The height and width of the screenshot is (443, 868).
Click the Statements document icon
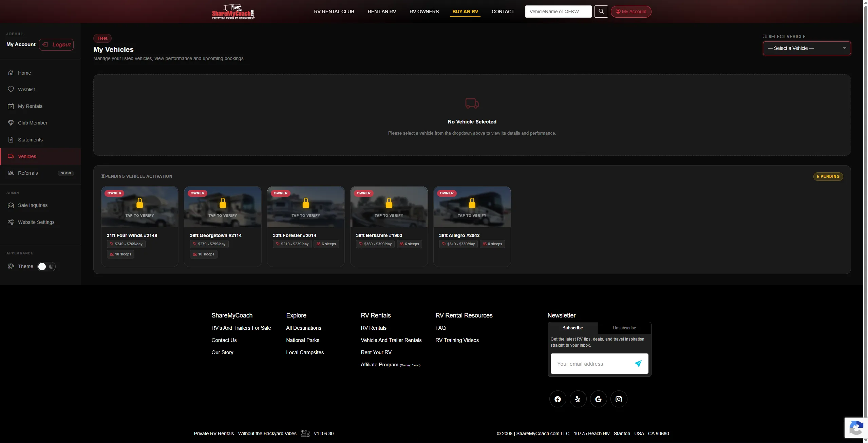point(11,140)
